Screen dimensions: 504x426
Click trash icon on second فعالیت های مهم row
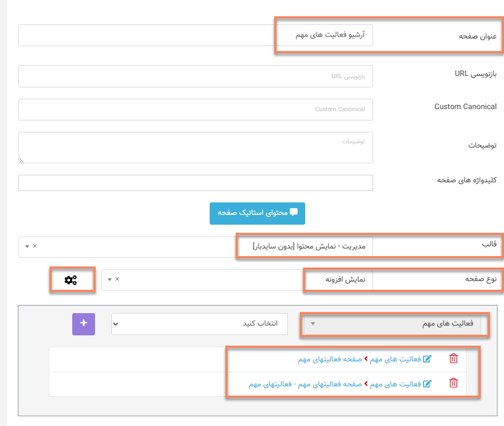pos(454,384)
